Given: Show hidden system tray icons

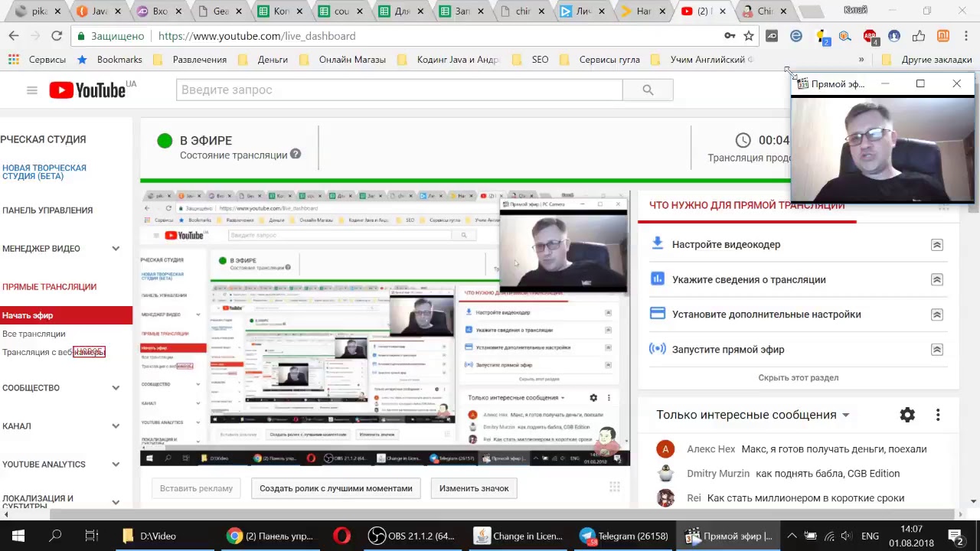Looking at the screenshot, I should point(792,536).
